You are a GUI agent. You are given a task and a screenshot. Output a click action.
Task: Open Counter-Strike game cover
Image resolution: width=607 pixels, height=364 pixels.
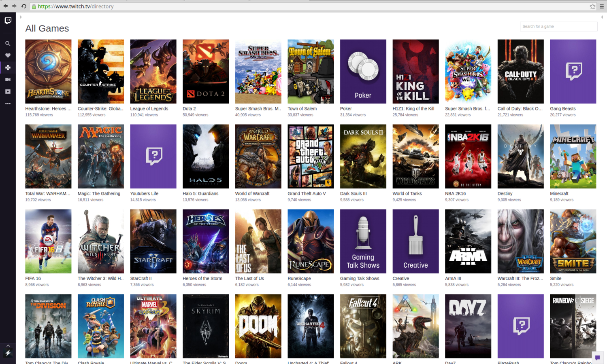click(x=101, y=72)
